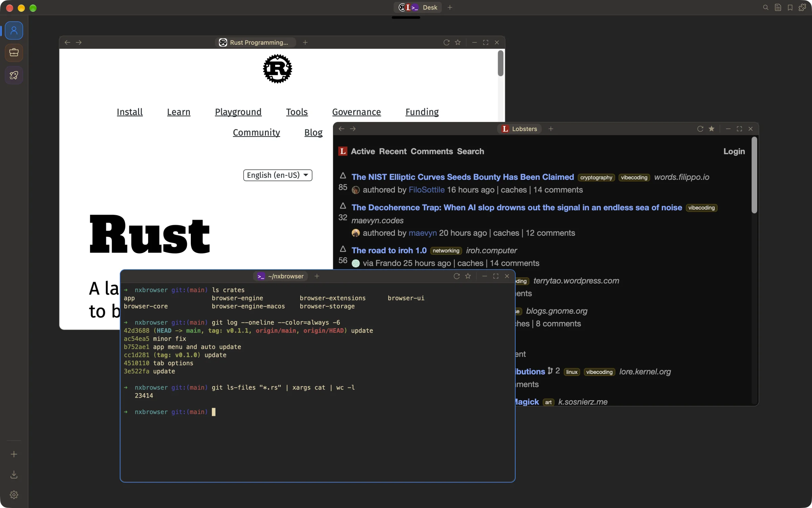Open the extensions puzzle icon in top bar

point(802,7)
